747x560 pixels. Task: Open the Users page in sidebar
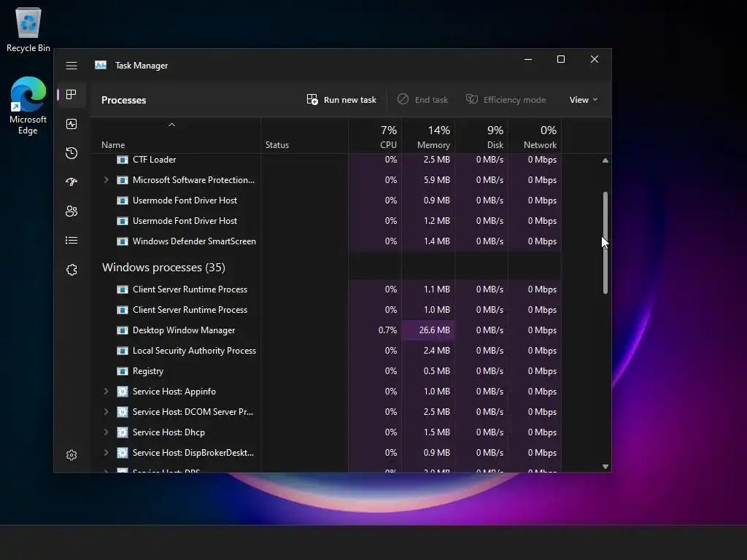pyautogui.click(x=71, y=211)
